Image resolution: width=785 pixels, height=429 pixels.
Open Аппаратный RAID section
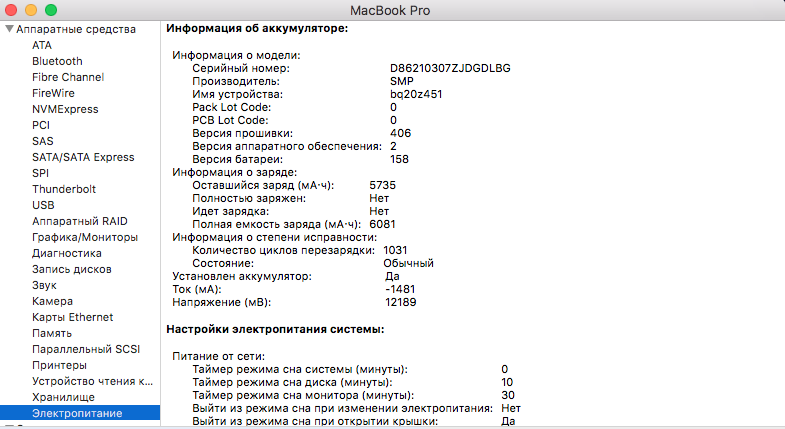pos(80,221)
